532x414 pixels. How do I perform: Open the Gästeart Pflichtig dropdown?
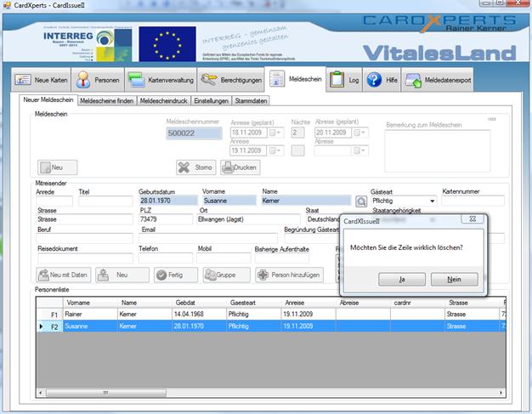433,201
